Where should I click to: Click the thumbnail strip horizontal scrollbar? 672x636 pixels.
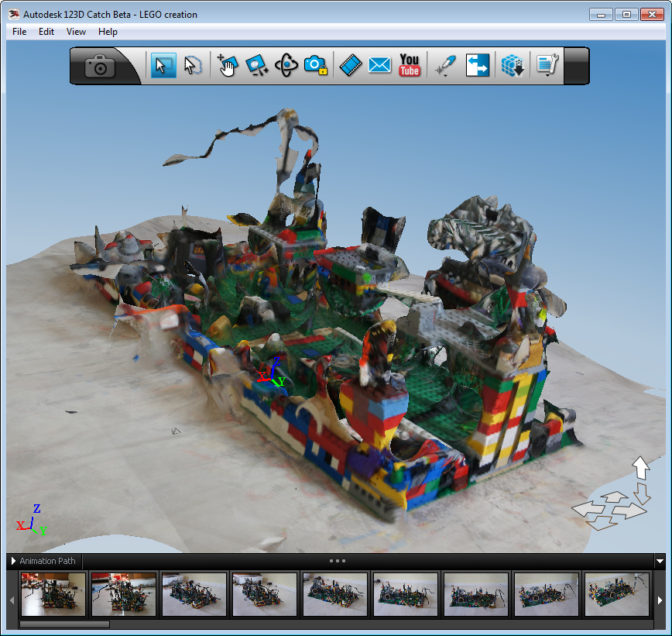pos(64,624)
